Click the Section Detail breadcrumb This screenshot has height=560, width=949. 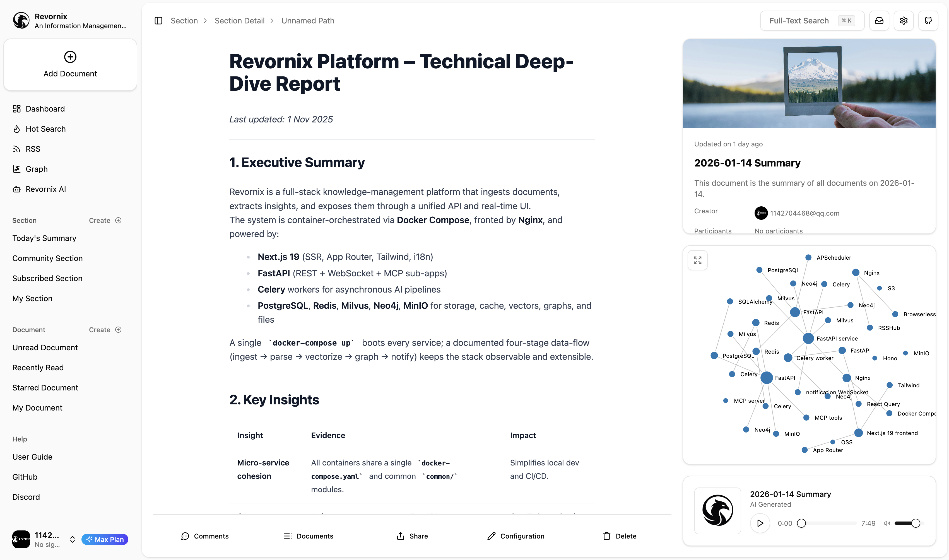tap(239, 21)
